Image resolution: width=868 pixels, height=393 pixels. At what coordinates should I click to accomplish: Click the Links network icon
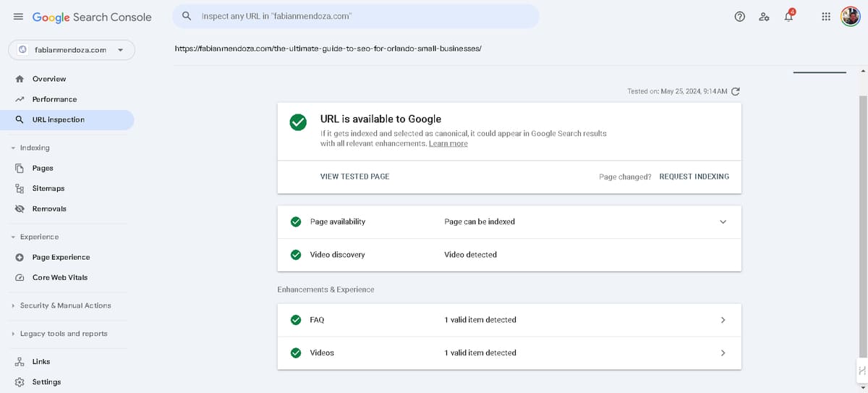(x=20, y=361)
